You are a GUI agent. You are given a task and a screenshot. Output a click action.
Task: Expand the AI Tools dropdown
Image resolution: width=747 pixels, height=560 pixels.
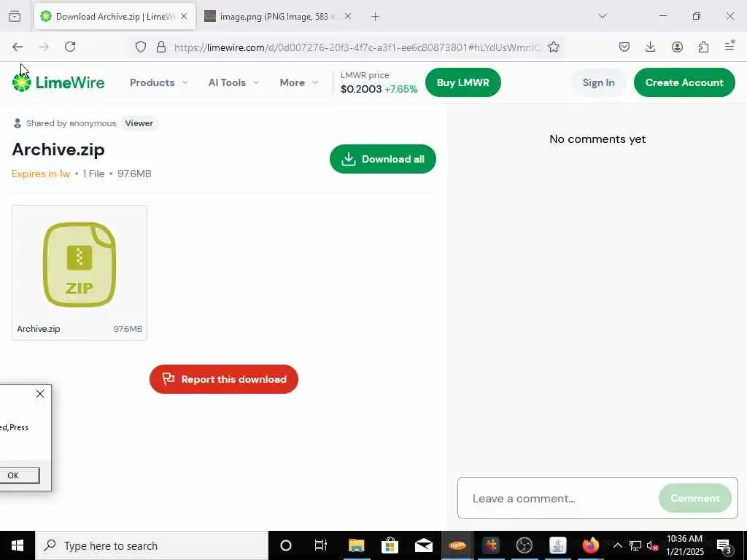(233, 82)
